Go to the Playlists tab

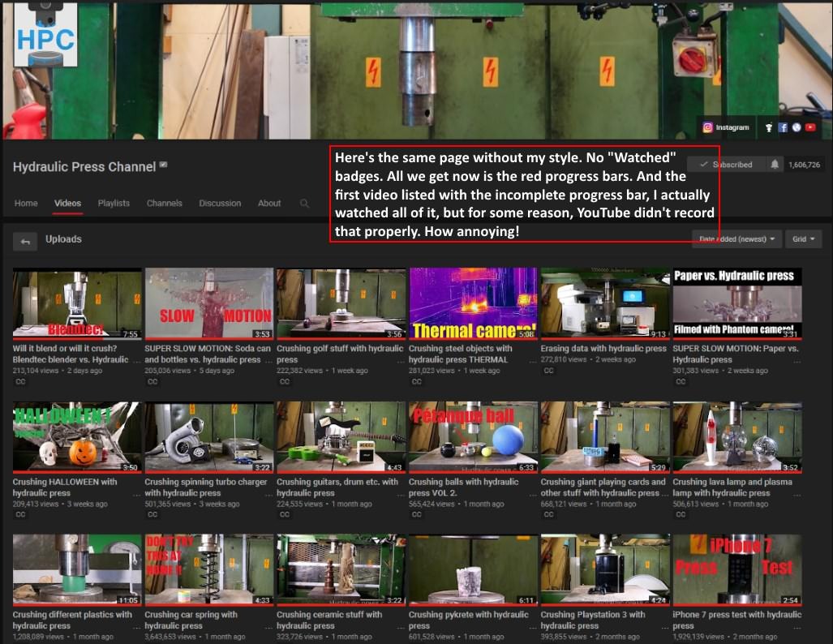point(114,203)
